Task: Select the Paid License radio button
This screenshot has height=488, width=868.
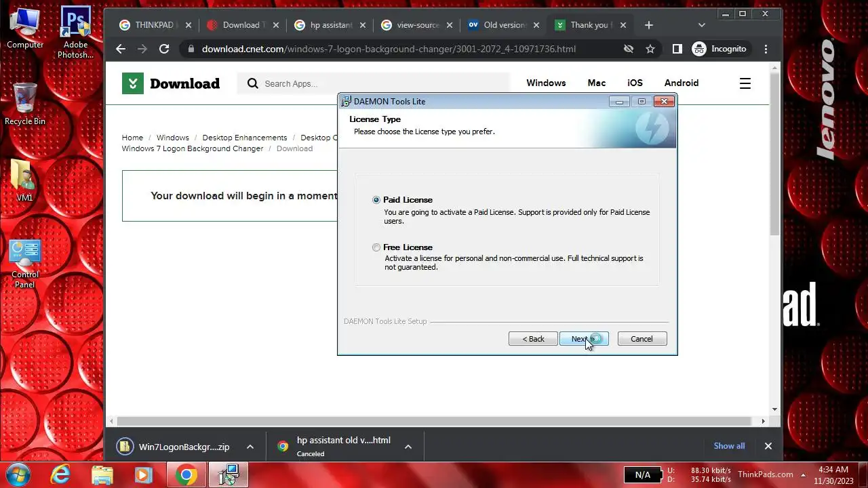Action: click(x=376, y=200)
